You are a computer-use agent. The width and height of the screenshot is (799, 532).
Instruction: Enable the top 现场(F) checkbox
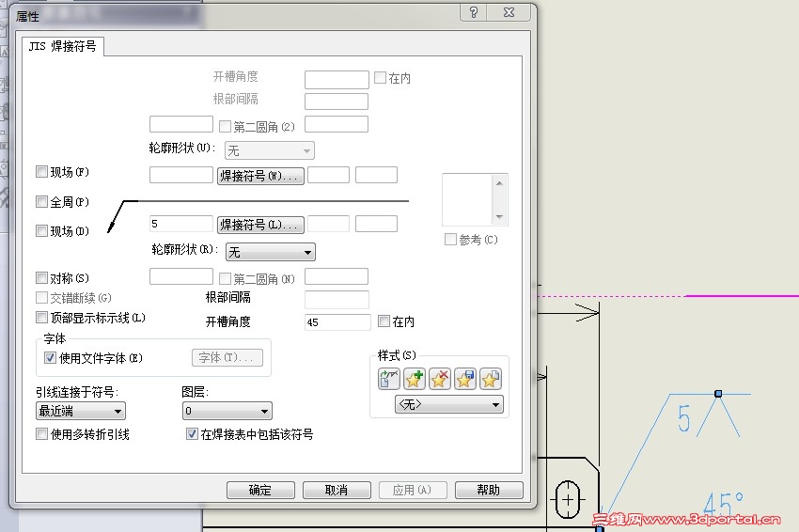coord(41,172)
